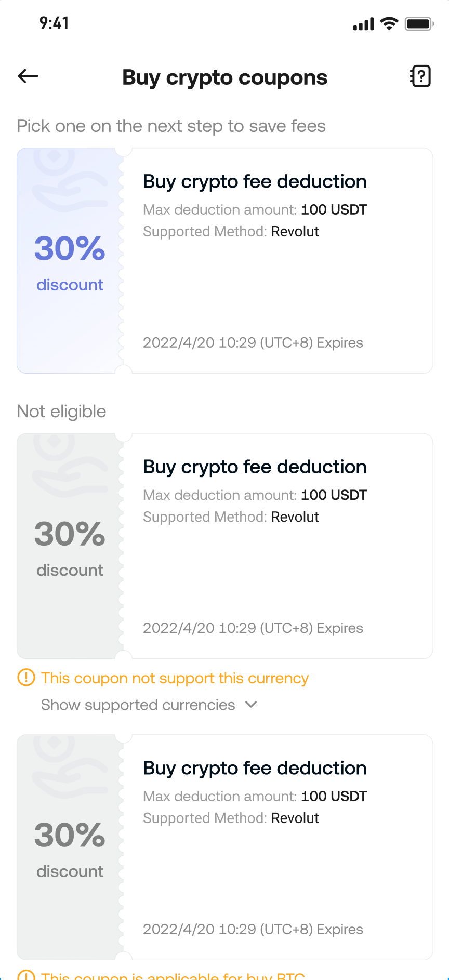Select the blue "30% discount" coupon stub
449x980 pixels.
(70, 262)
